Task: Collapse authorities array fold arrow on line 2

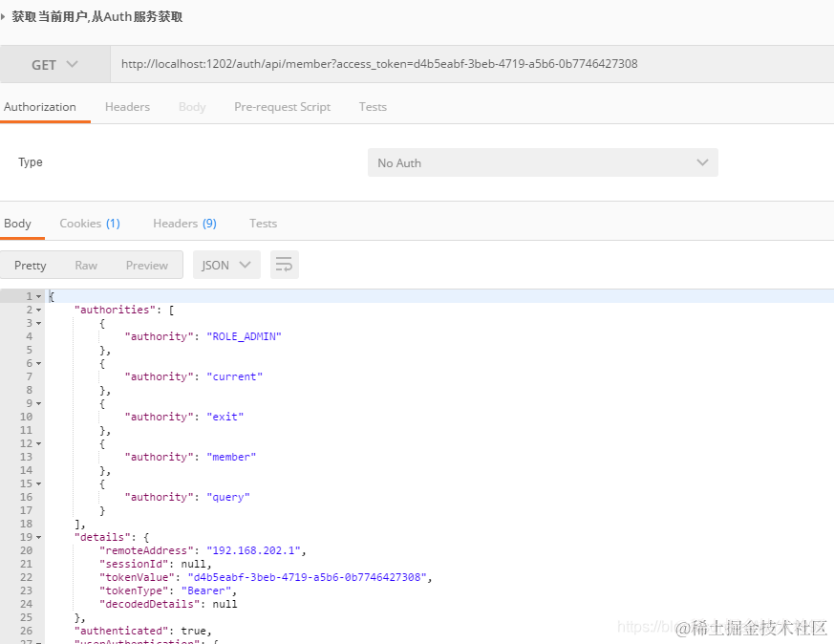Action: pos(39,310)
